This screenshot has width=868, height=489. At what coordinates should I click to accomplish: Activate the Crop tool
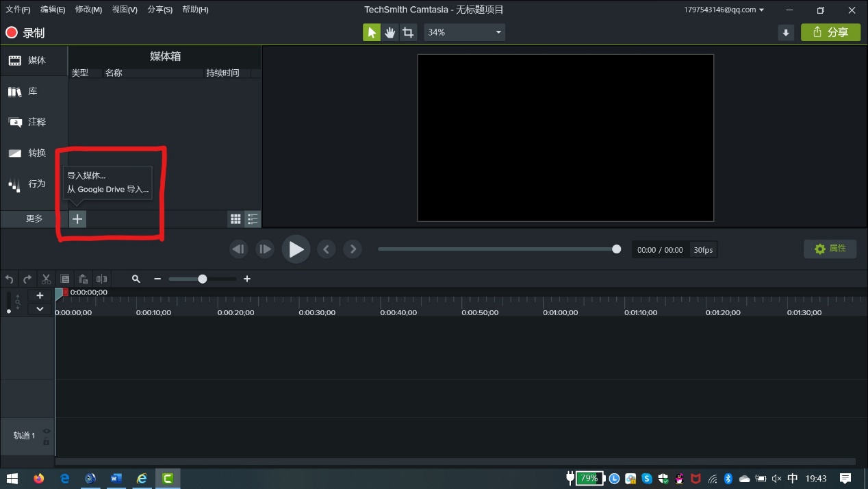408,32
